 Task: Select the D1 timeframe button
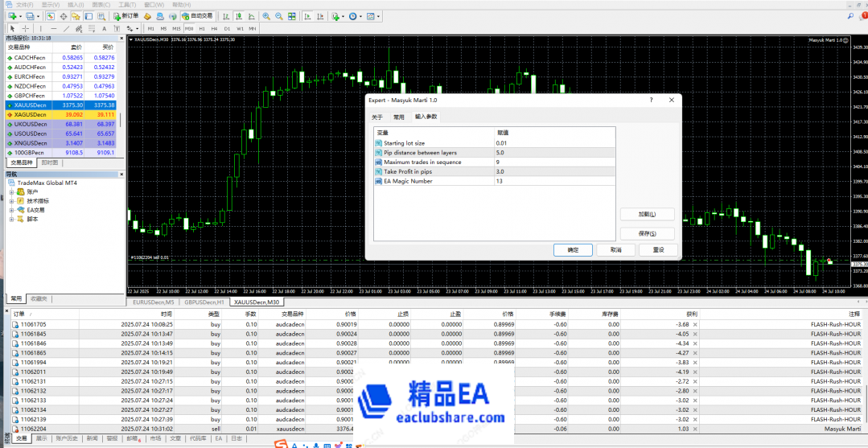point(227,28)
